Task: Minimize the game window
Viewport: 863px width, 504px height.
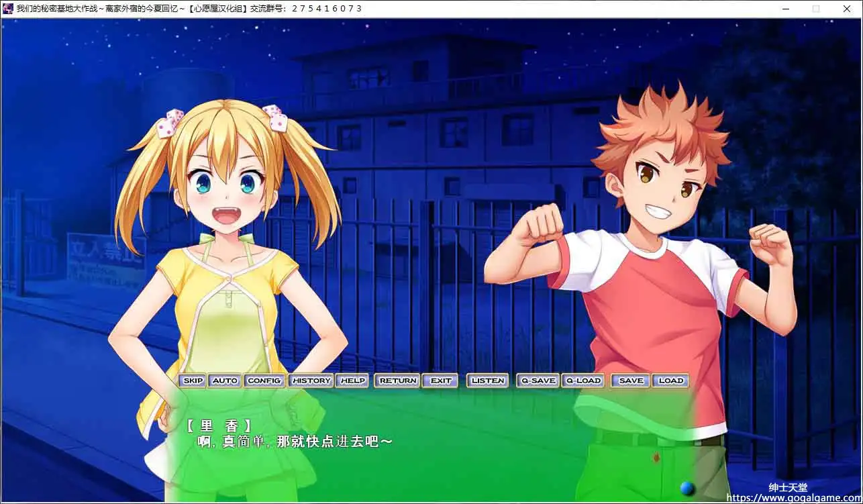Action: click(786, 9)
